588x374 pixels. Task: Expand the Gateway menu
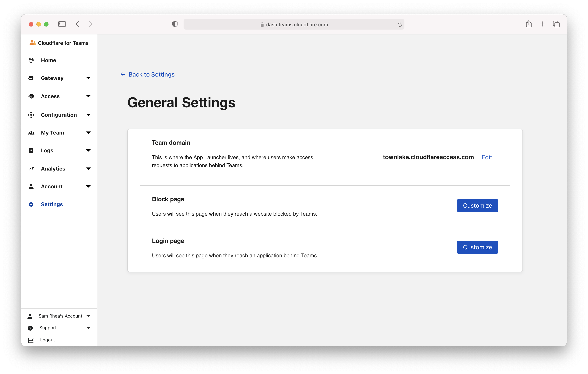88,78
